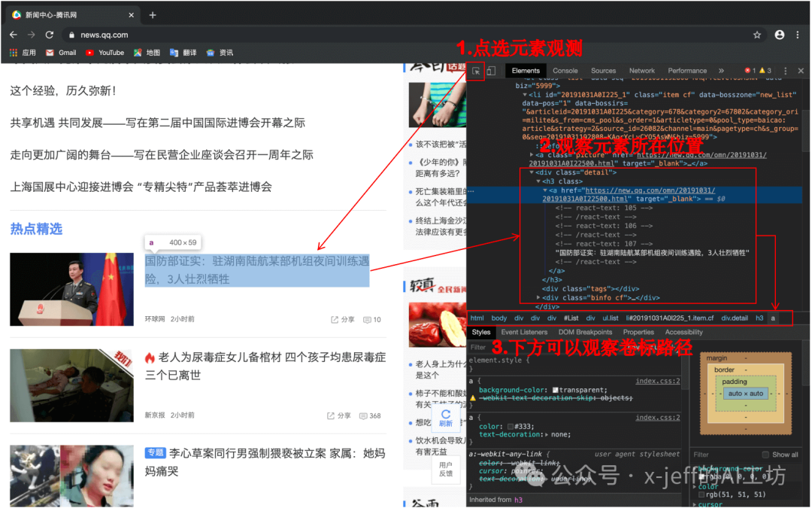The width and height of the screenshot is (812, 508).
Task: Click the 用户反馈 feedback button
Action: pyautogui.click(x=446, y=469)
